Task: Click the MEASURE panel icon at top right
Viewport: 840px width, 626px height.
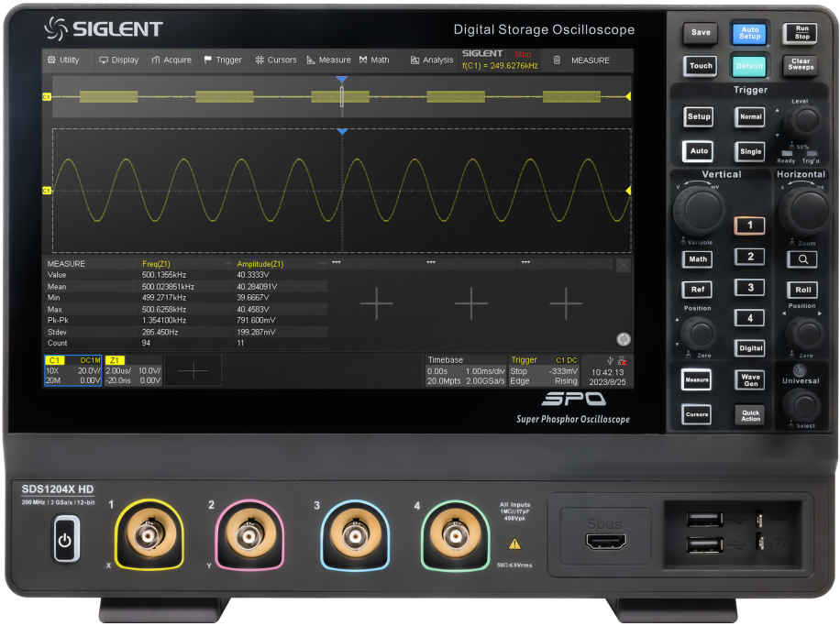Action: pyautogui.click(x=557, y=60)
